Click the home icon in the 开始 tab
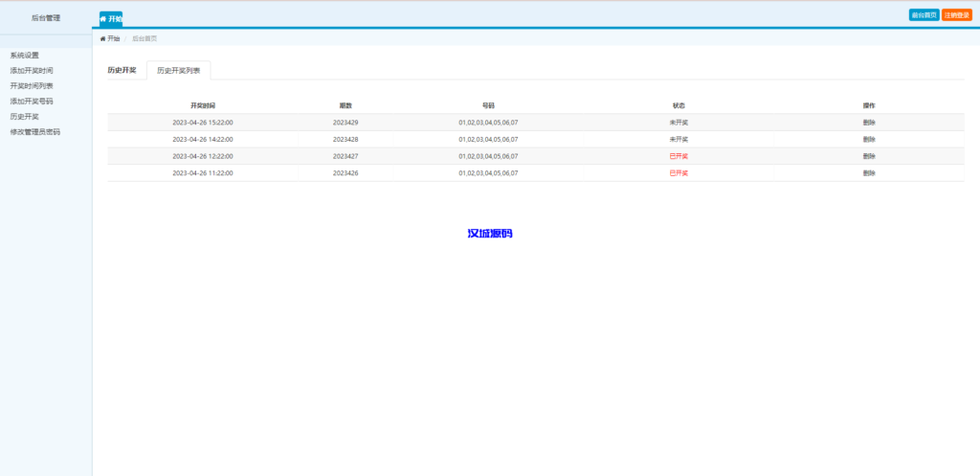Image resolution: width=980 pixels, height=476 pixels. (103, 18)
